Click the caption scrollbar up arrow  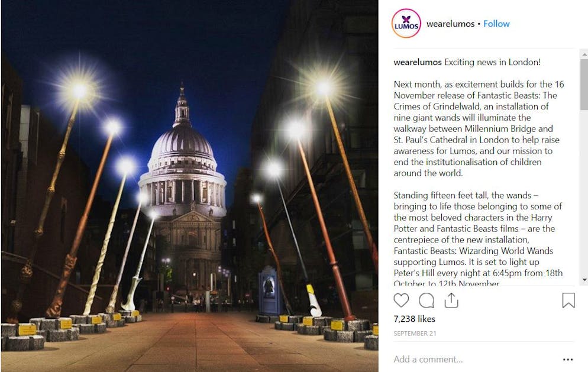(584, 54)
